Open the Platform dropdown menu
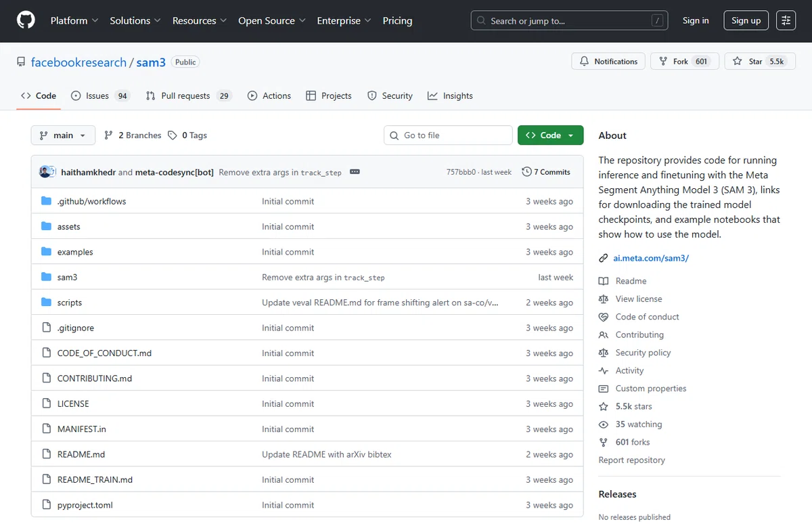 coord(74,21)
